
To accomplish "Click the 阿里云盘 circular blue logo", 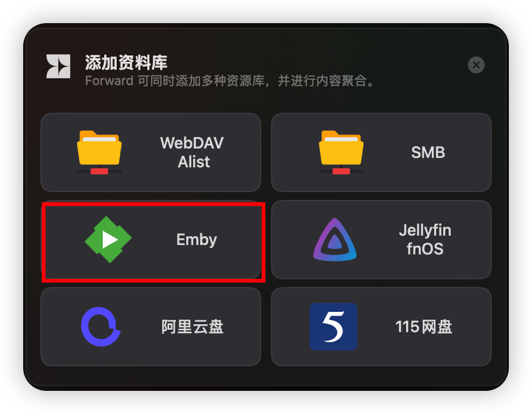I will pos(101,327).
